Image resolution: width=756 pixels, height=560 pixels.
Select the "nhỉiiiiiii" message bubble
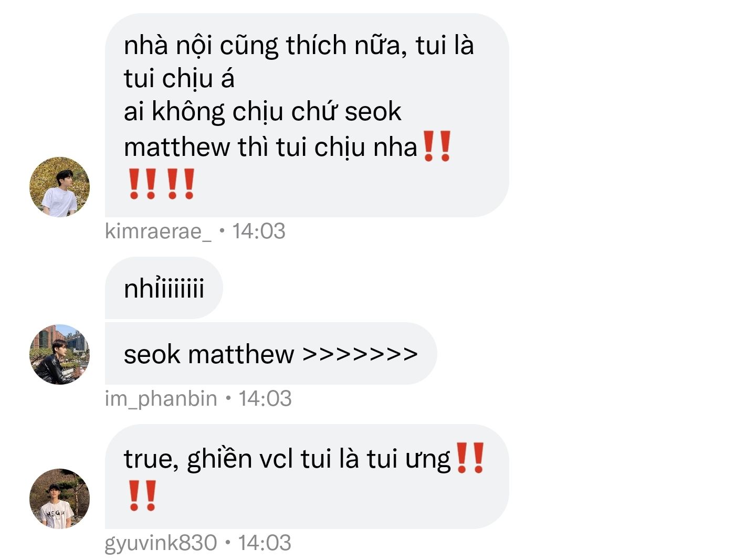click(x=164, y=288)
